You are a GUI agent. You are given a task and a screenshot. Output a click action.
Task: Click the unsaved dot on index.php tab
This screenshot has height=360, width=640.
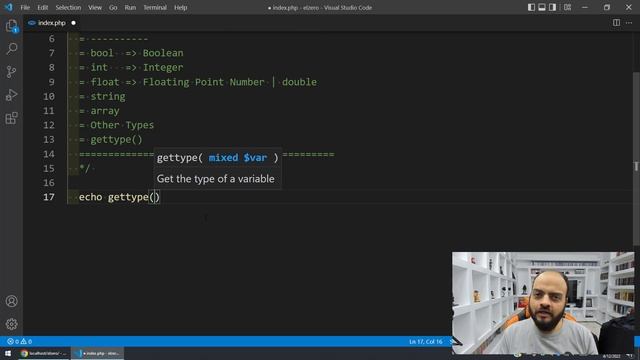[73, 23]
